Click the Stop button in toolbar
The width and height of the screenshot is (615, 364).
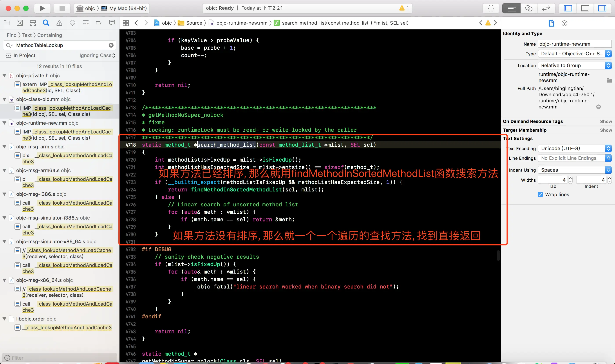coord(62,8)
